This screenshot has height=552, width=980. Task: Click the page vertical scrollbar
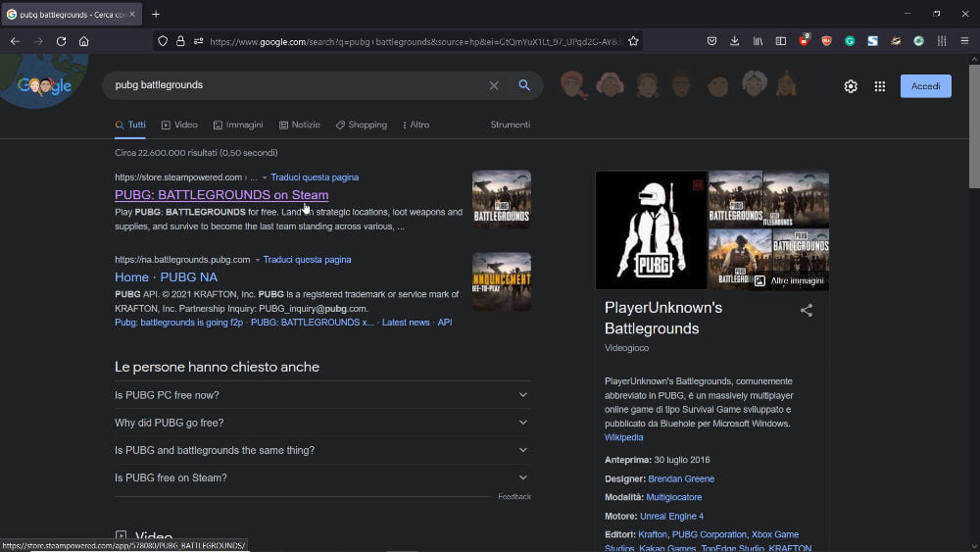click(973, 127)
